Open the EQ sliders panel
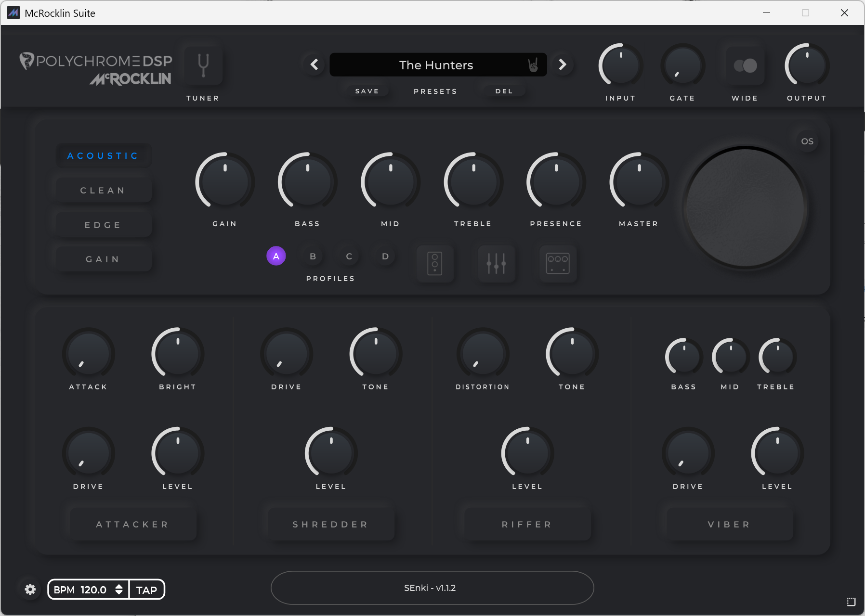The image size is (865, 616). (x=496, y=264)
